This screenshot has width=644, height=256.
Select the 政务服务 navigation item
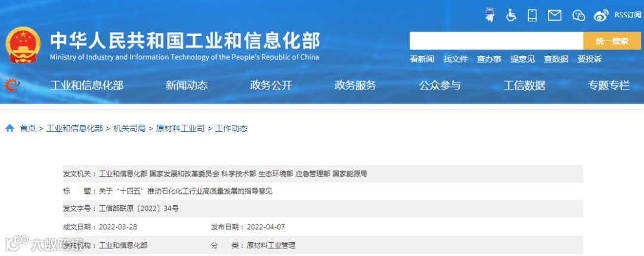point(355,85)
